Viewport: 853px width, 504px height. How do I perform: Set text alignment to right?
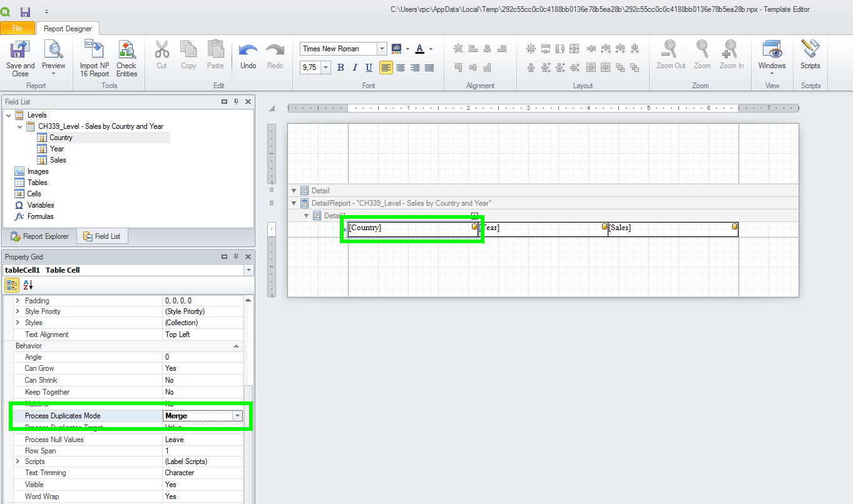[x=415, y=68]
